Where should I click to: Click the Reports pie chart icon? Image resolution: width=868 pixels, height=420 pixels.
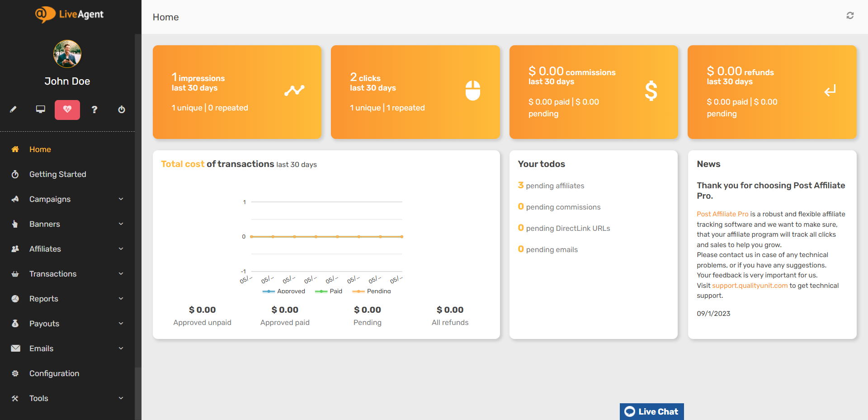pos(15,299)
